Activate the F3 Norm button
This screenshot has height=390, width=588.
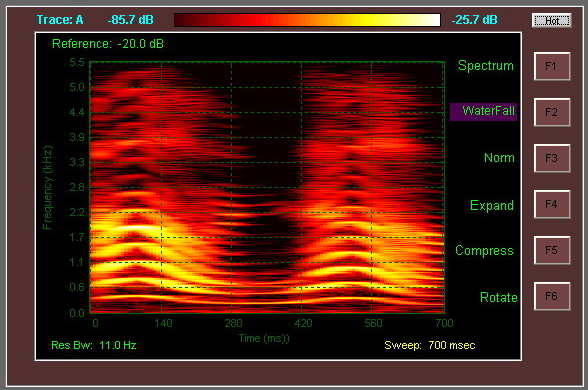pos(552,158)
